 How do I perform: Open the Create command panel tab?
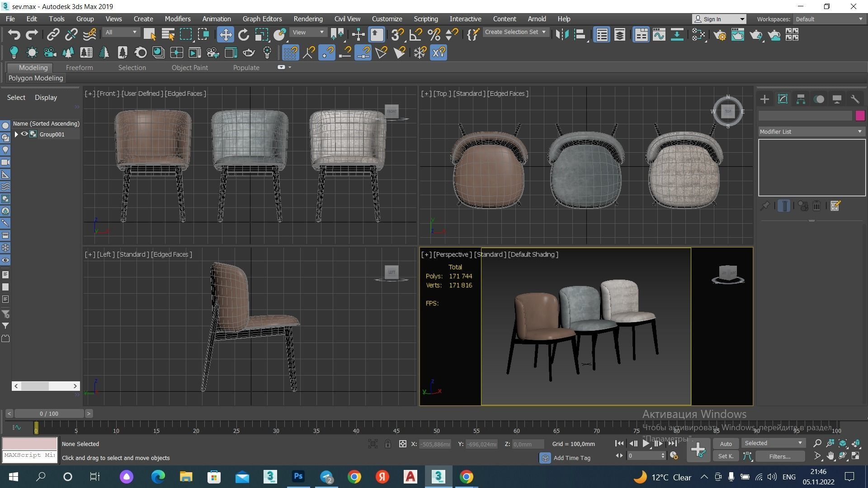point(764,99)
